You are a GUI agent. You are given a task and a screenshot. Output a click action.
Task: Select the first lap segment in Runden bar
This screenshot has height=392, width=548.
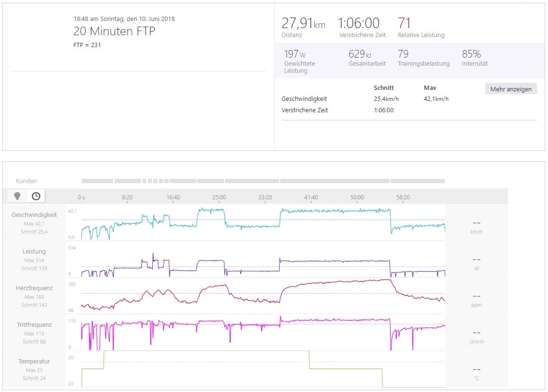pyautogui.click(x=98, y=181)
